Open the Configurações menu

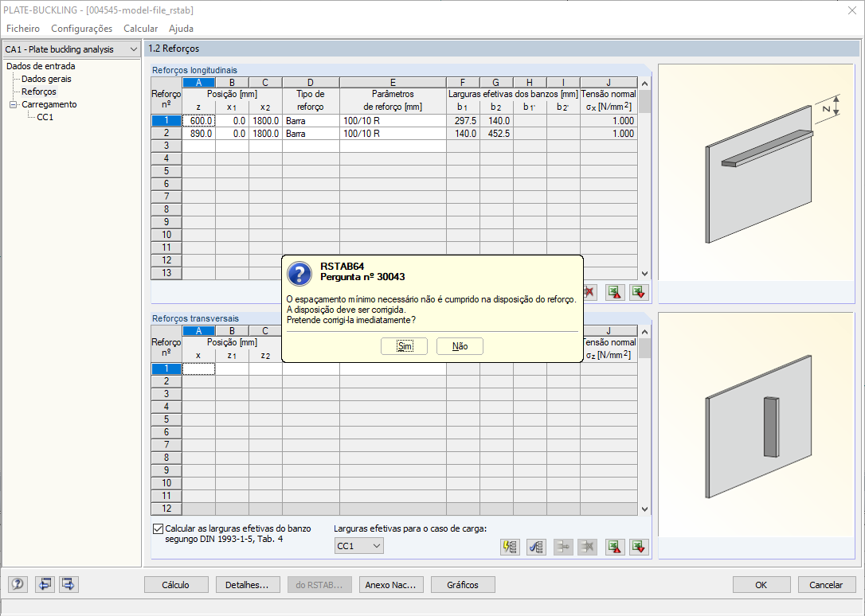coord(82,28)
